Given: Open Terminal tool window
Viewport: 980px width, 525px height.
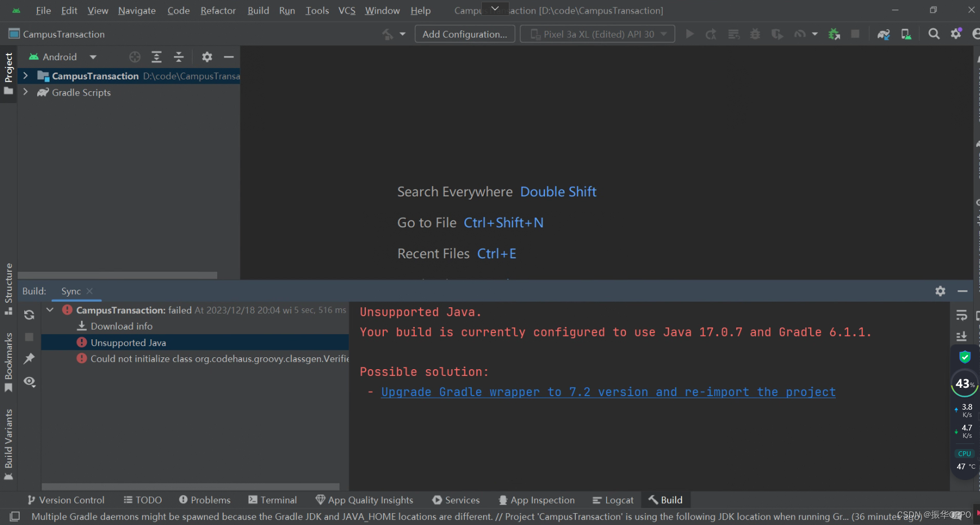Looking at the screenshot, I should [x=272, y=500].
